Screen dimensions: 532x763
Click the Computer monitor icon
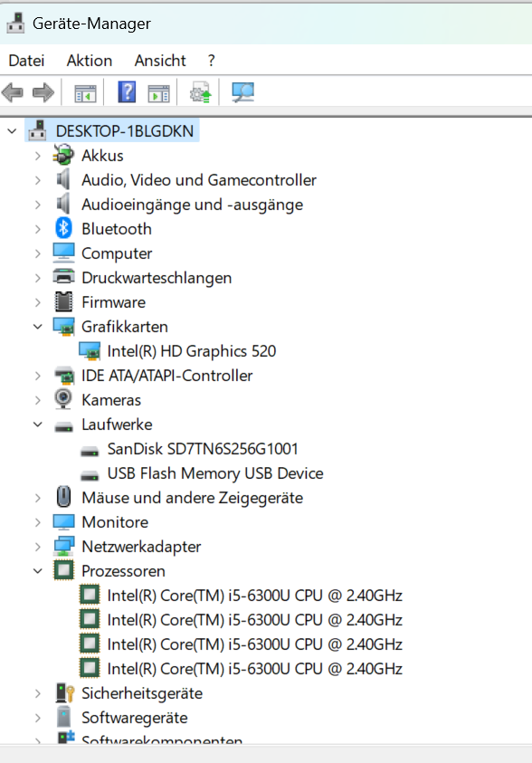coord(63,253)
